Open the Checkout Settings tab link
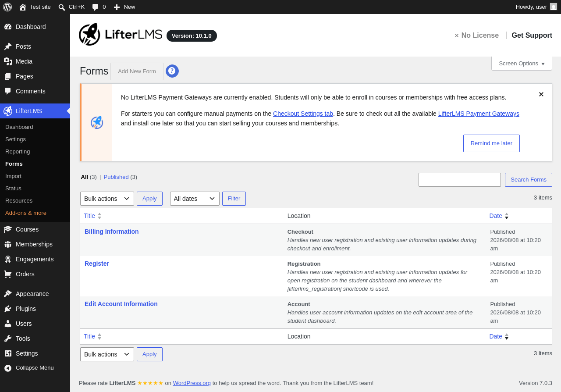 tap(303, 114)
